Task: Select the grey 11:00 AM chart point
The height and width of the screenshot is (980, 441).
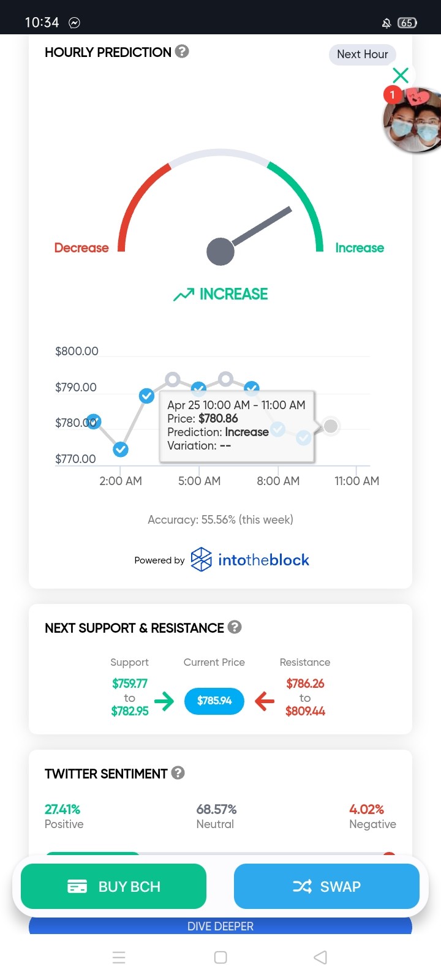Action: click(x=331, y=426)
